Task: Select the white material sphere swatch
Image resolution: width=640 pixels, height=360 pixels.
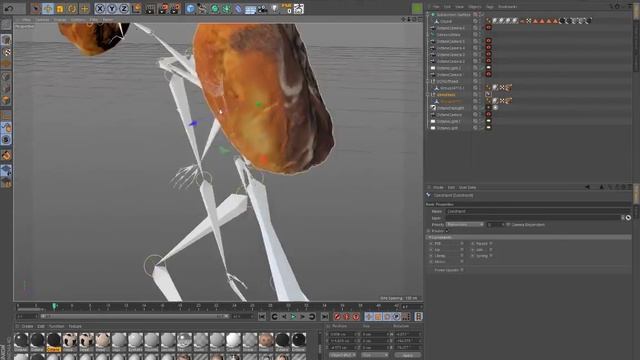Action: pos(233,342)
